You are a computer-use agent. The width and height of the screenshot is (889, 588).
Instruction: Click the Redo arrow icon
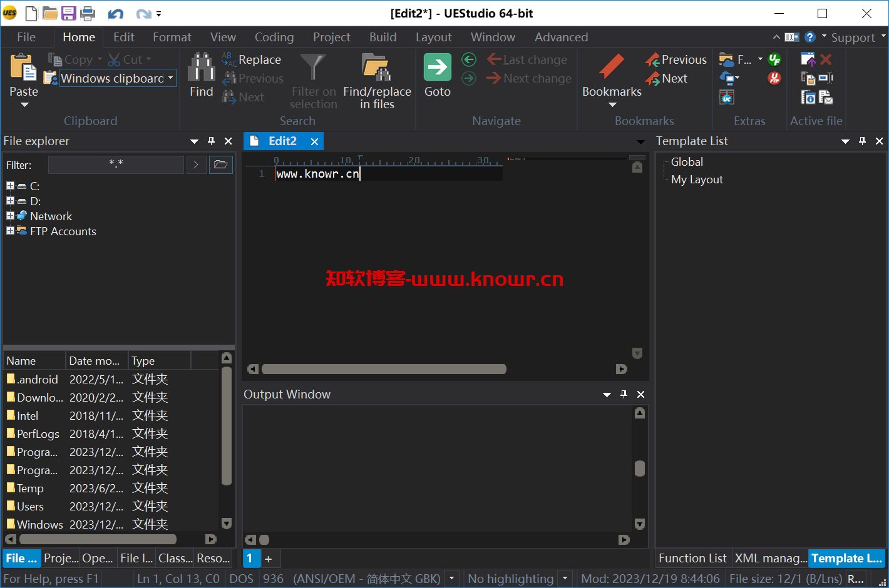[143, 14]
